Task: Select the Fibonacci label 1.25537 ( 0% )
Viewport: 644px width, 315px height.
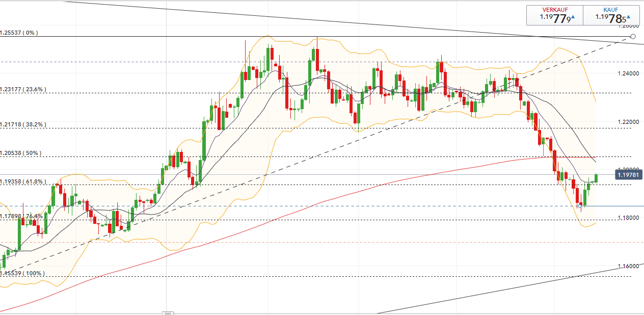Action: tap(19, 33)
